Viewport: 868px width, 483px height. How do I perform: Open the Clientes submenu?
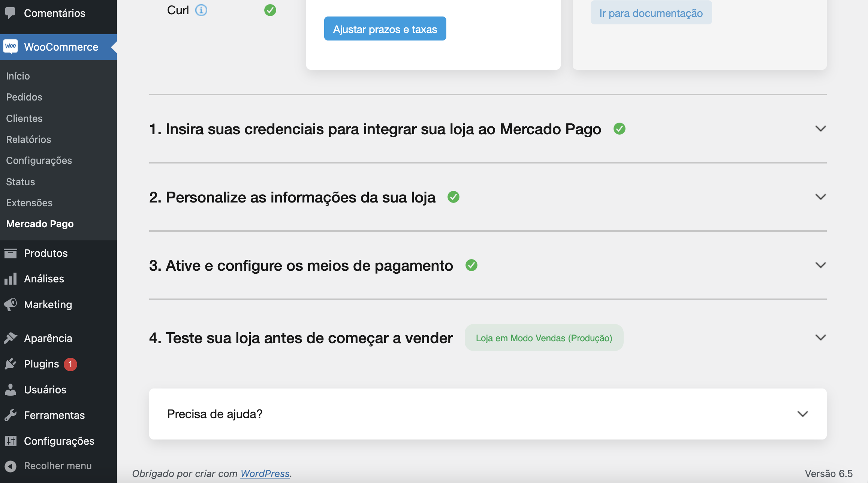pyautogui.click(x=24, y=118)
